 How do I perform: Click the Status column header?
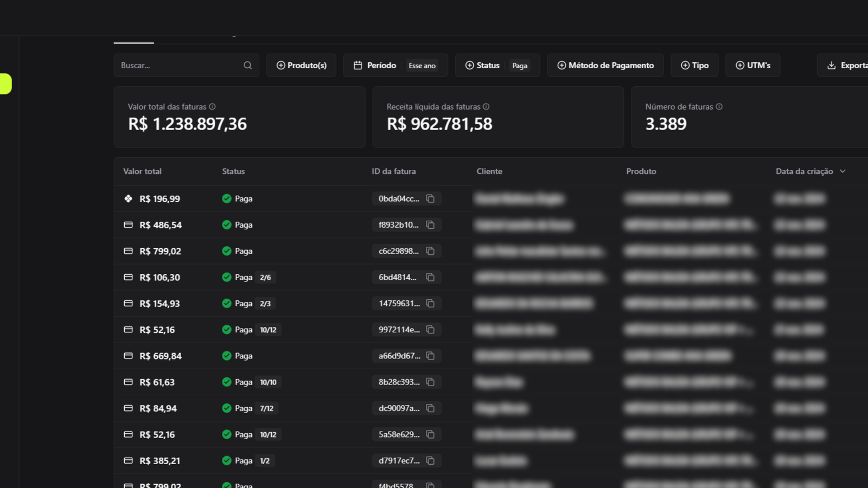[x=233, y=171]
